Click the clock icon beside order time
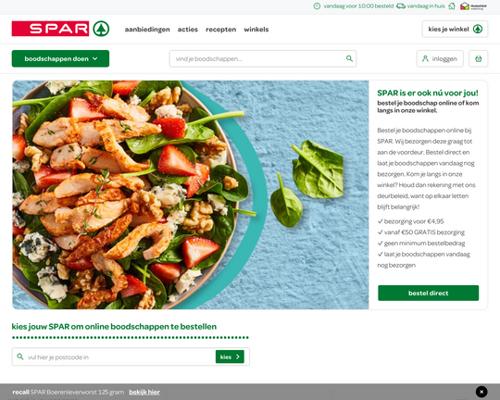Screen dimensions: 500x400 pyautogui.click(x=317, y=6)
